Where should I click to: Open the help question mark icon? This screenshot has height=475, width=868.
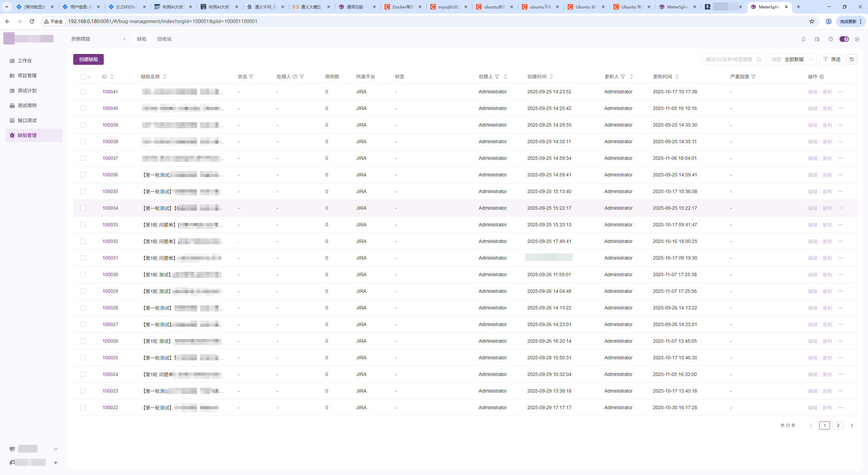click(x=830, y=39)
